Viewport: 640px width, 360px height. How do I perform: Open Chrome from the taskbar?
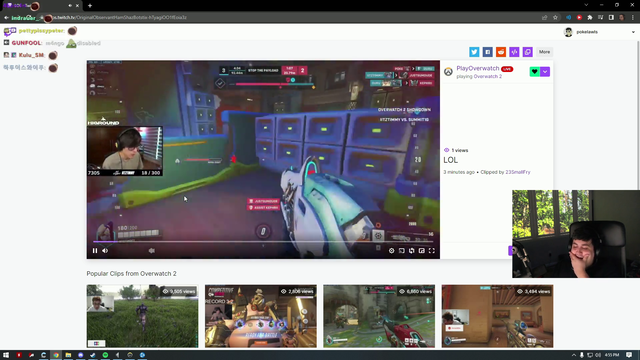tap(56, 355)
